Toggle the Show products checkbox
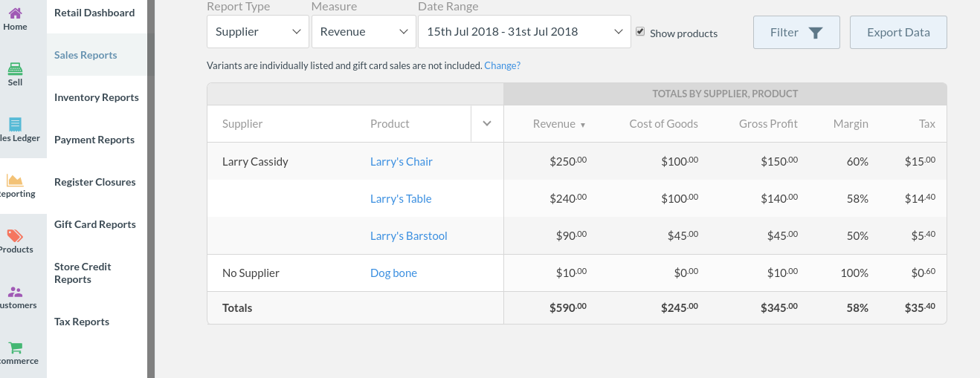Screen dimensions: 980x378 [640, 32]
